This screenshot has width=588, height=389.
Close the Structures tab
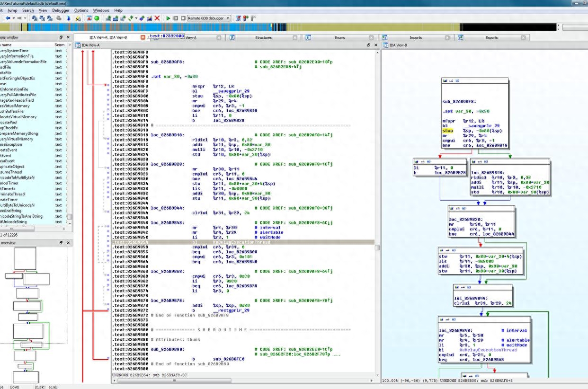point(294,37)
